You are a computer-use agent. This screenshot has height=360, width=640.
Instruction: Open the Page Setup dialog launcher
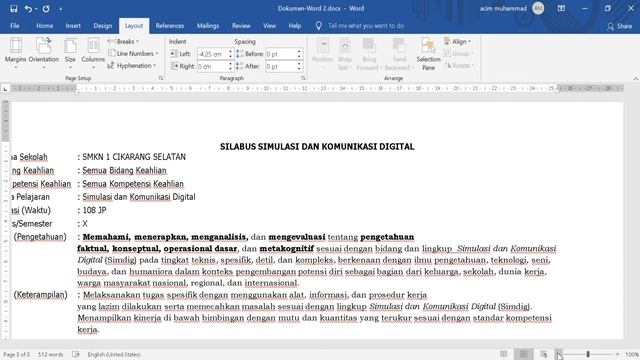[161, 78]
